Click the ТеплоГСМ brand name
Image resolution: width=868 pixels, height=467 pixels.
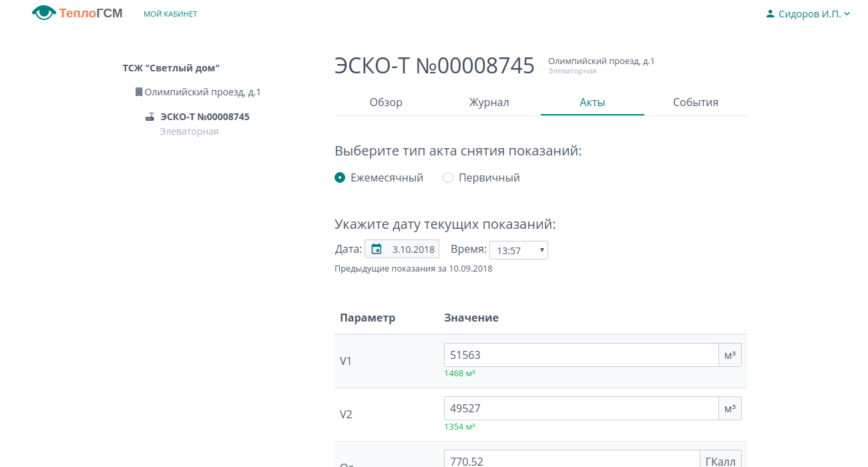[x=91, y=13]
